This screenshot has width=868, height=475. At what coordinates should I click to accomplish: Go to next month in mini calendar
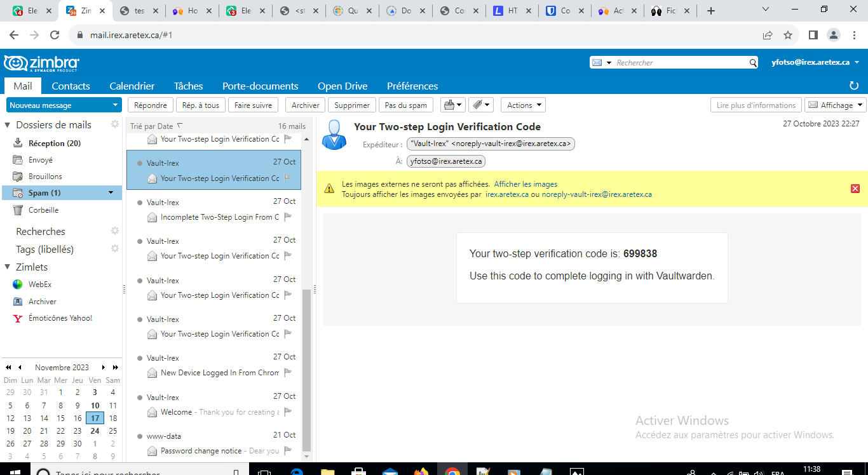point(104,368)
